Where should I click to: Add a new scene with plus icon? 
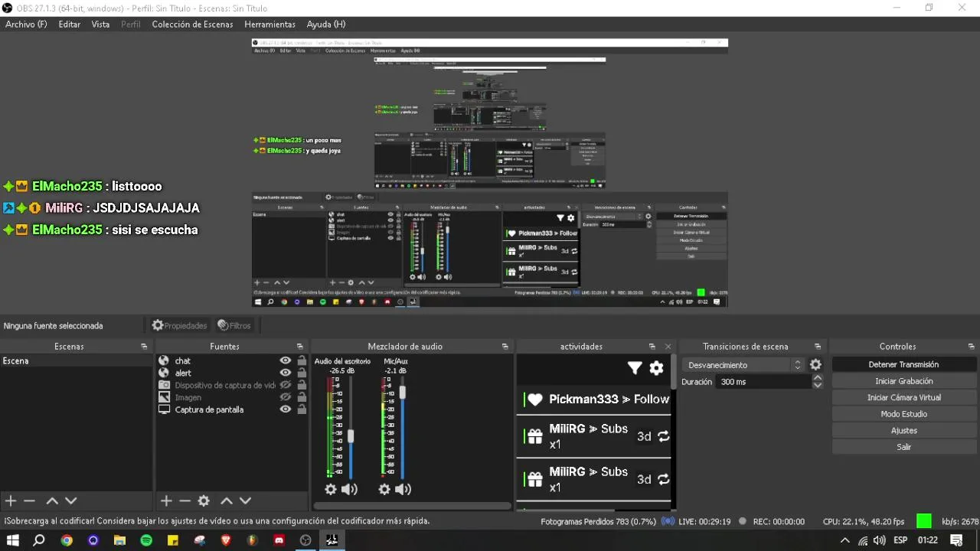[11, 500]
